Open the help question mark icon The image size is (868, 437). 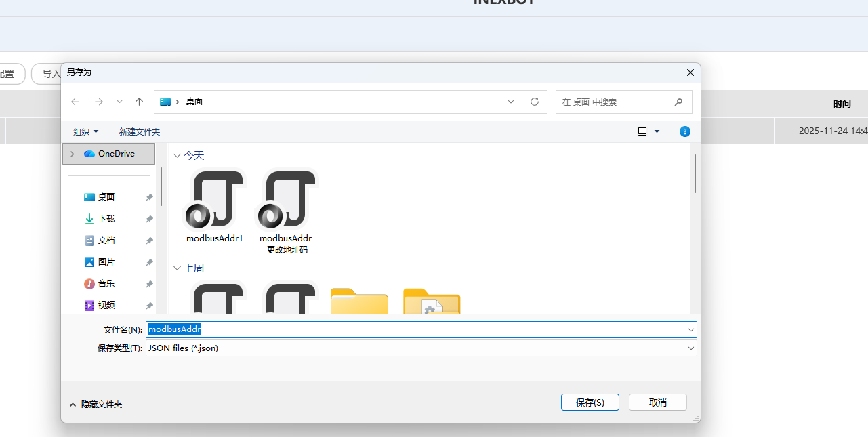(x=685, y=131)
